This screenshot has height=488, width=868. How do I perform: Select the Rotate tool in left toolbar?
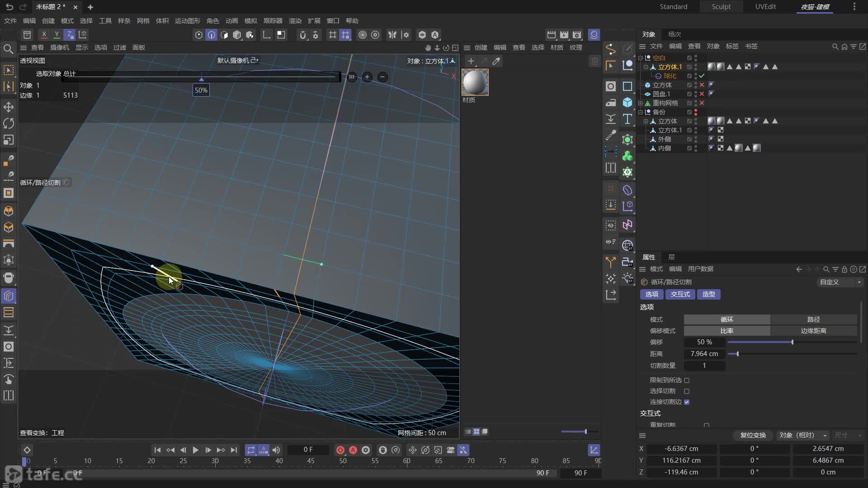pos(9,123)
